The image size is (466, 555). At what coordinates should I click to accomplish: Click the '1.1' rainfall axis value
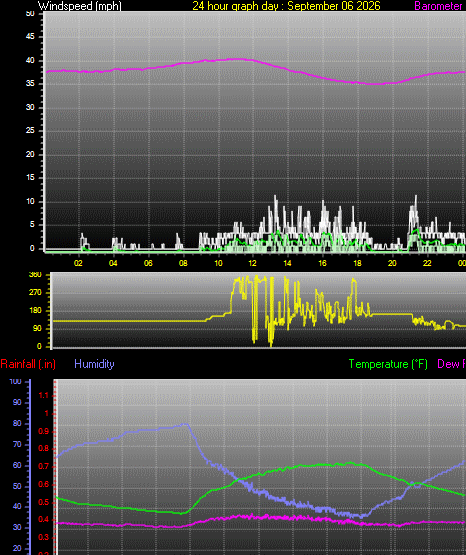pyautogui.click(x=43, y=396)
